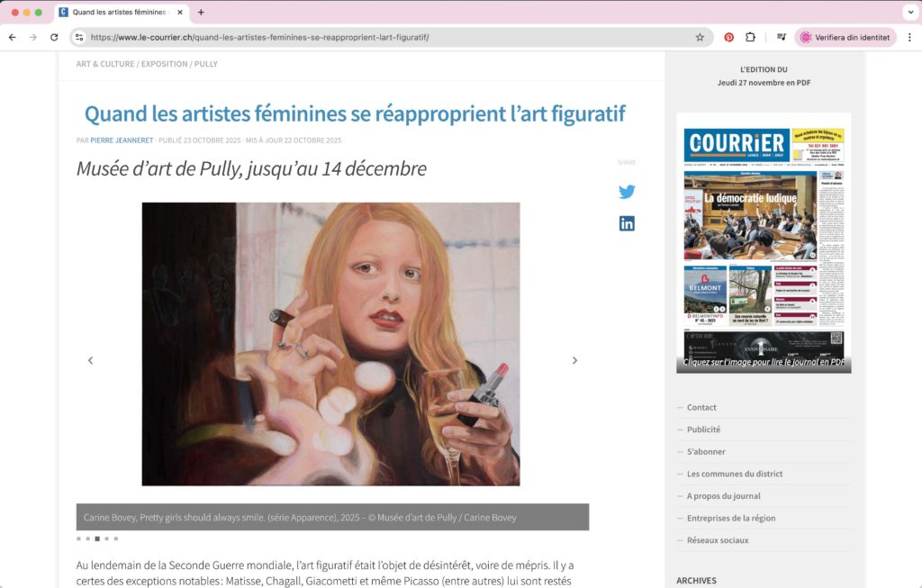Screen dimensions: 922x588
Task: Bookmark this page with the star icon
Action: [700, 38]
